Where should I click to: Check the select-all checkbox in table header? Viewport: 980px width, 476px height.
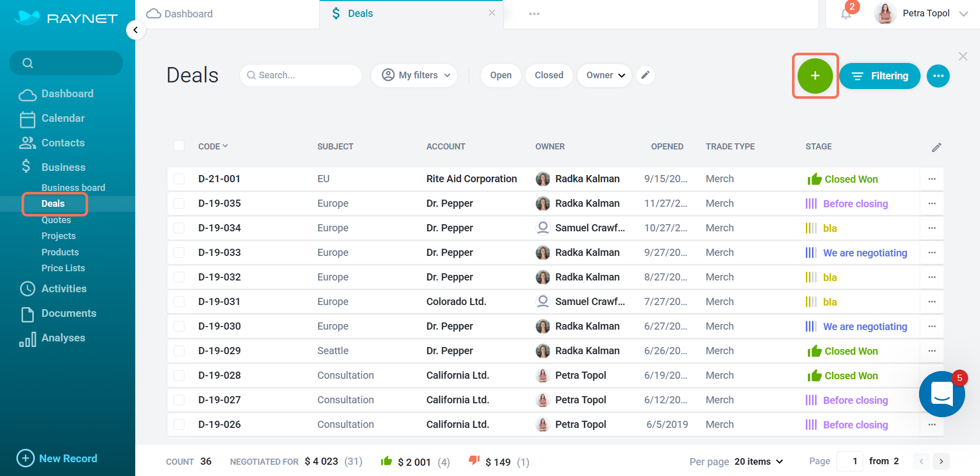click(x=179, y=145)
